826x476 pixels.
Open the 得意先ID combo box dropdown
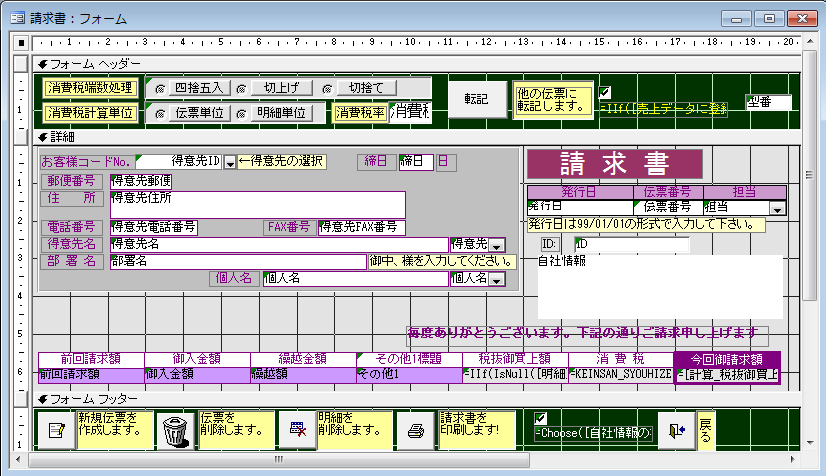pyautogui.click(x=230, y=163)
